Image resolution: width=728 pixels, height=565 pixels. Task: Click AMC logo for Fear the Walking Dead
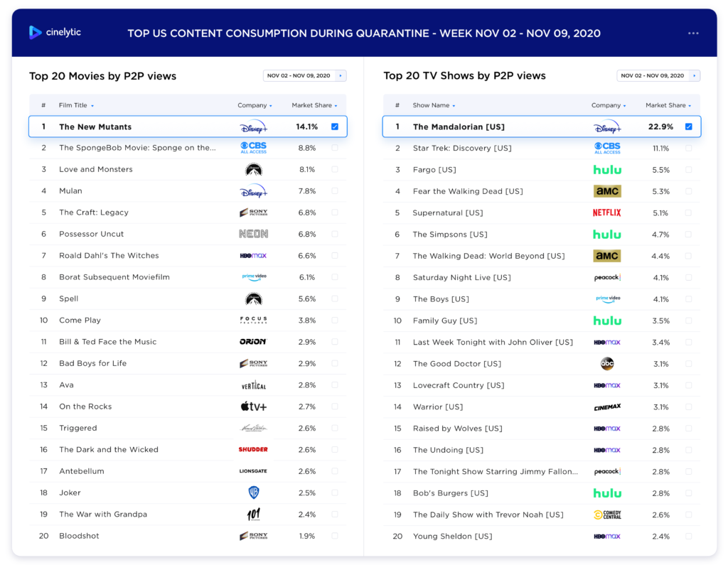coord(607,191)
